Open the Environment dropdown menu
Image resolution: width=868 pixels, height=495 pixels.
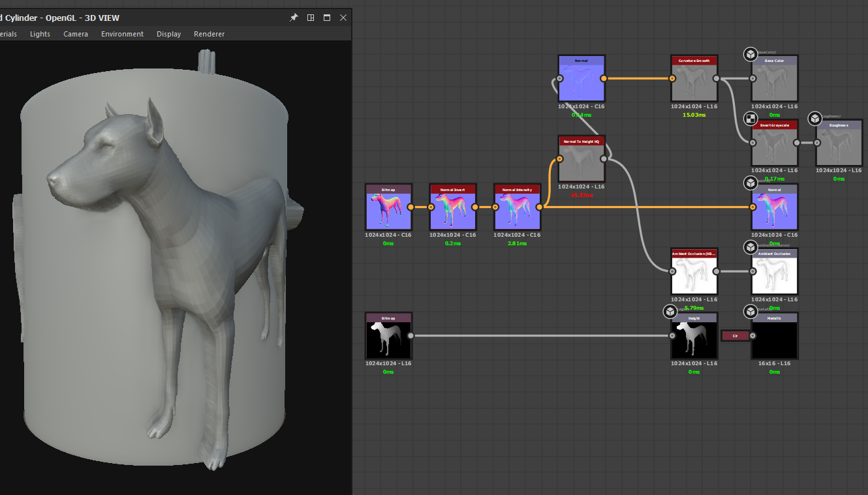(x=122, y=34)
